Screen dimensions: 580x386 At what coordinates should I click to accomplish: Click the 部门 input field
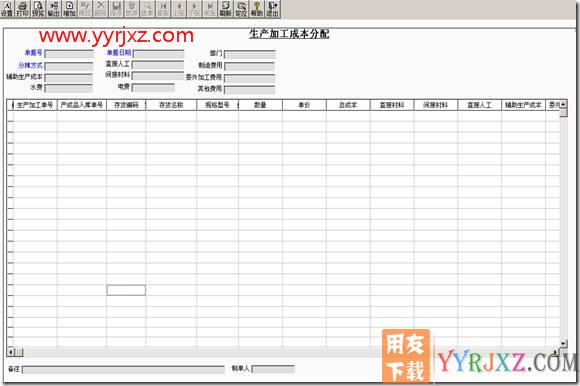tap(250, 54)
